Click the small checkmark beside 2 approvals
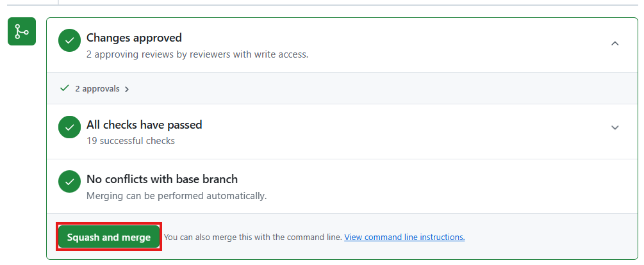This screenshot has width=644, height=265. pyautogui.click(x=64, y=88)
